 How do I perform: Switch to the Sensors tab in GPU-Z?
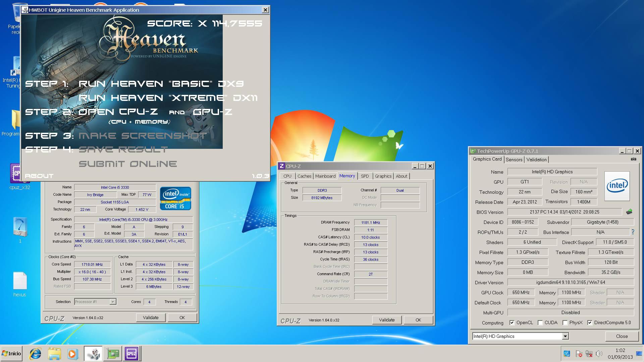(514, 160)
